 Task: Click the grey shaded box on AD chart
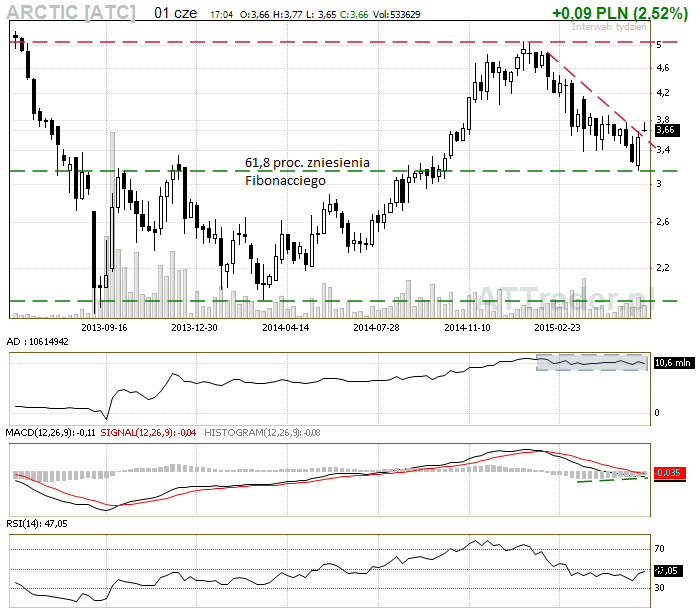(x=592, y=363)
